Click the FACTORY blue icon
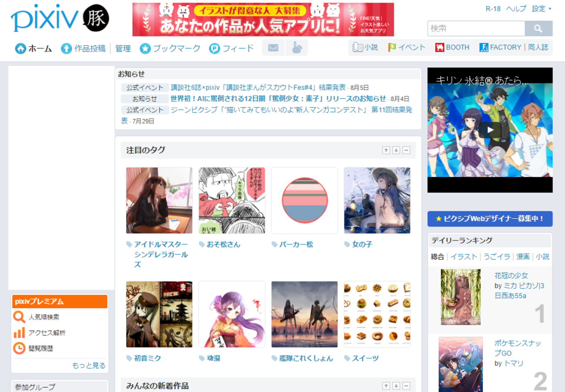 pos(484,47)
